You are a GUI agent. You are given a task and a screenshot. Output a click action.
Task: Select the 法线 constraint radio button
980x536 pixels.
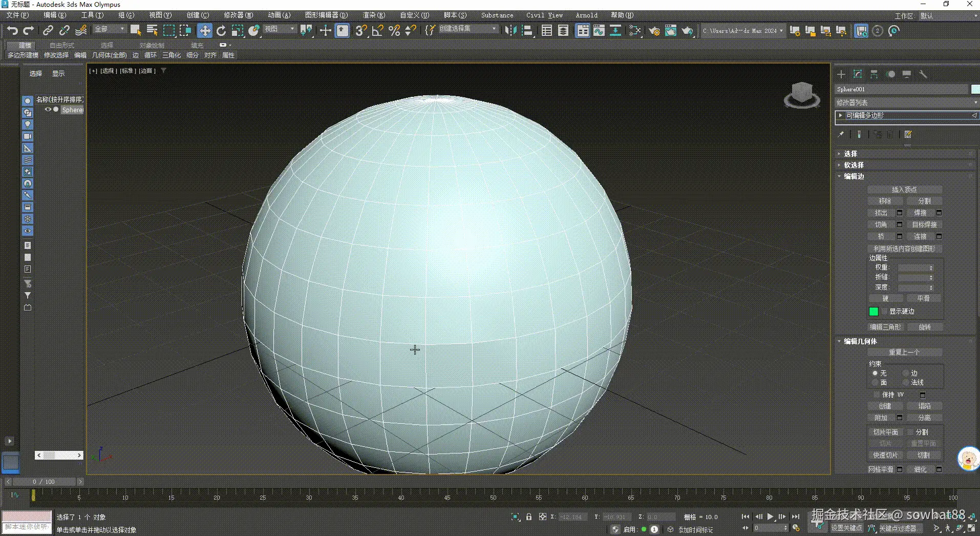pos(906,383)
